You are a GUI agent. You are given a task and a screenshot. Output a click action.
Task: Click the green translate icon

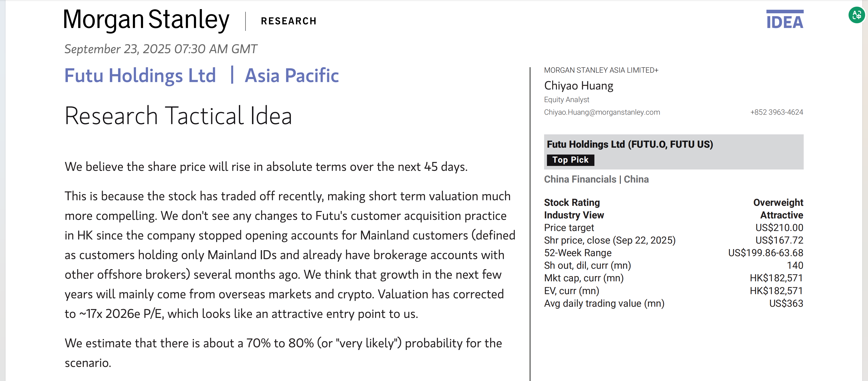(x=856, y=15)
